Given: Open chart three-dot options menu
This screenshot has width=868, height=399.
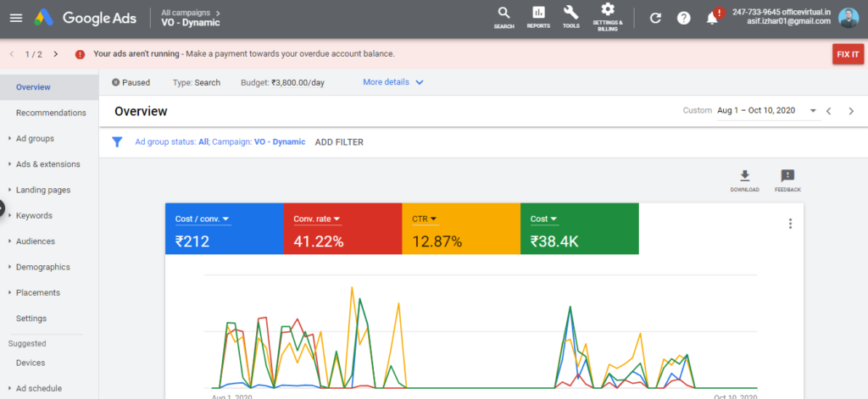Looking at the screenshot, I should click(790, 224).
